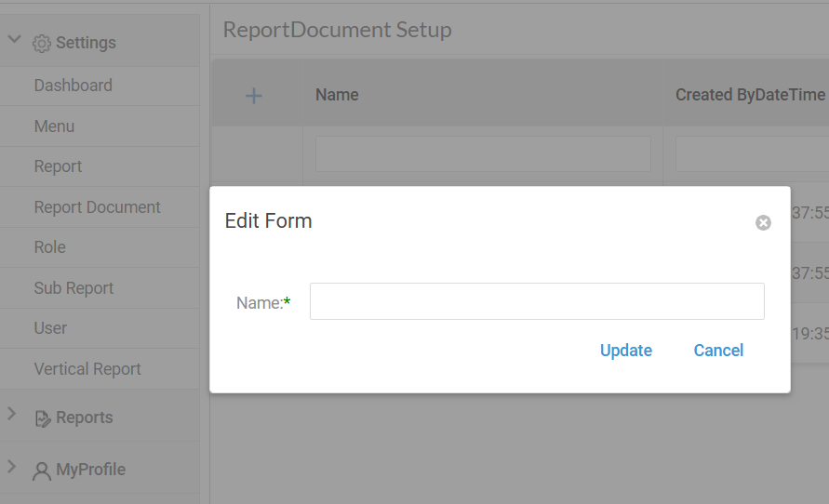829x504 pixels.
Task: Click the Reports label in sidebar
Action: 84,418
